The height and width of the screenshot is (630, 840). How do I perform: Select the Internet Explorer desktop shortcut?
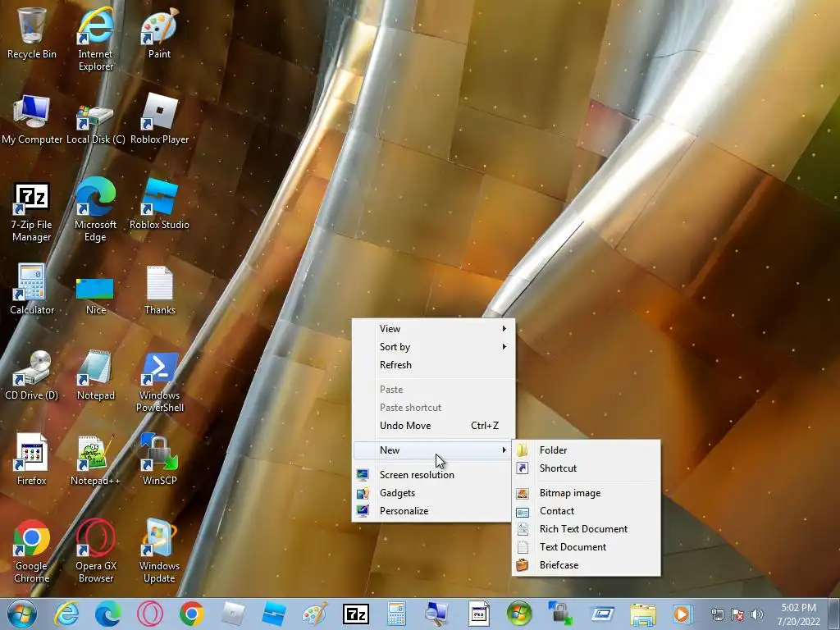95,38
